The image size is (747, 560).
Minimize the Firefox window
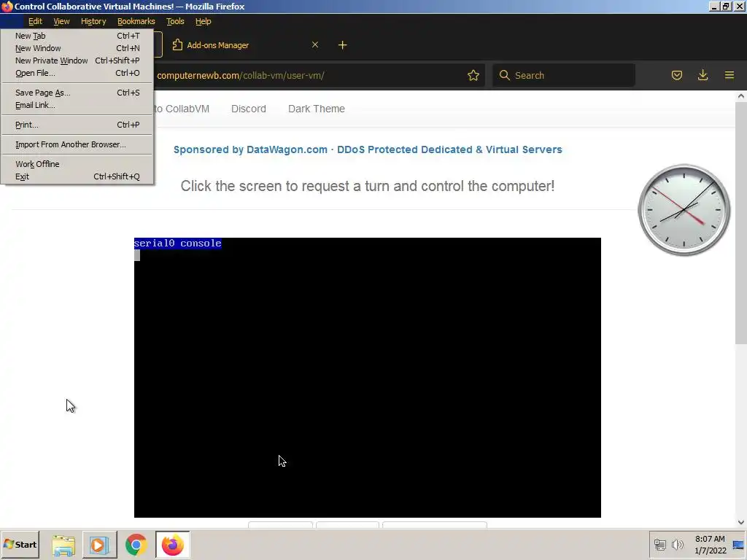pyautogui.click(x=713, y=6)
